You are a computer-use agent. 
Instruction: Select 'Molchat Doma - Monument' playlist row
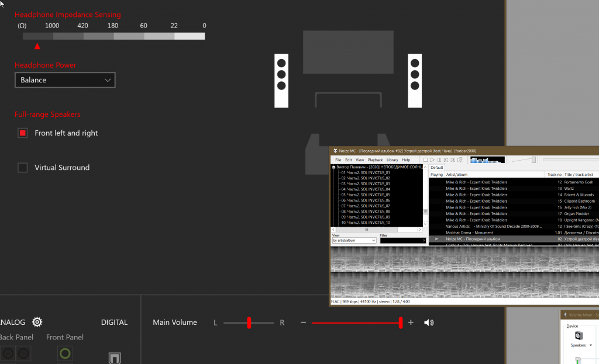tap(514, 233)
